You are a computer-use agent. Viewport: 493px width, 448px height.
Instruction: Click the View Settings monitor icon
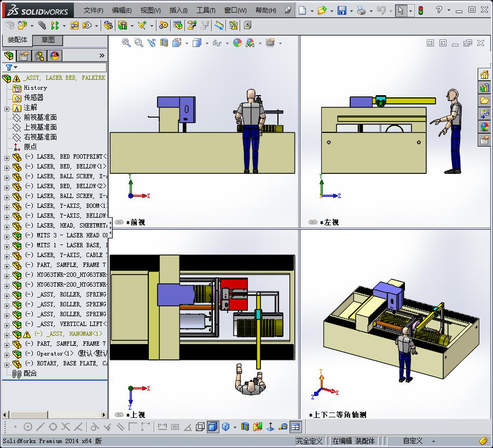[x=270, y=43]
